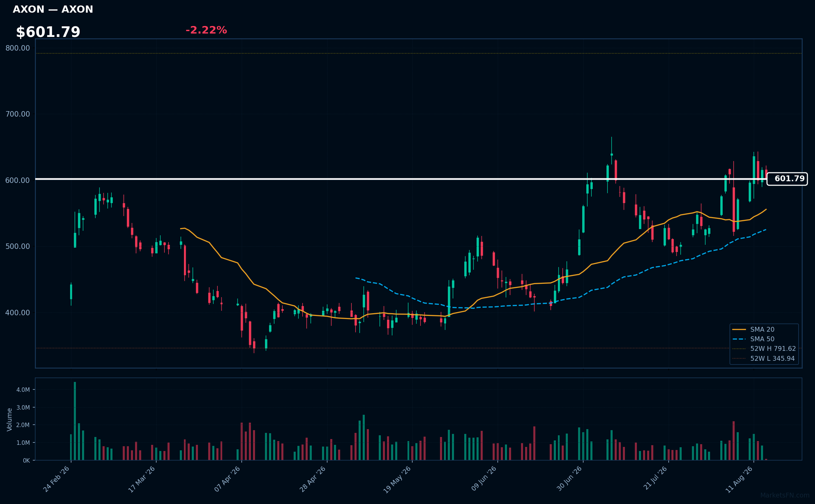This screenshot has height=504, width=815.
Task: Click the 17 Mar '26 date label
Action: pyautogui.click(x=142, y=479)
